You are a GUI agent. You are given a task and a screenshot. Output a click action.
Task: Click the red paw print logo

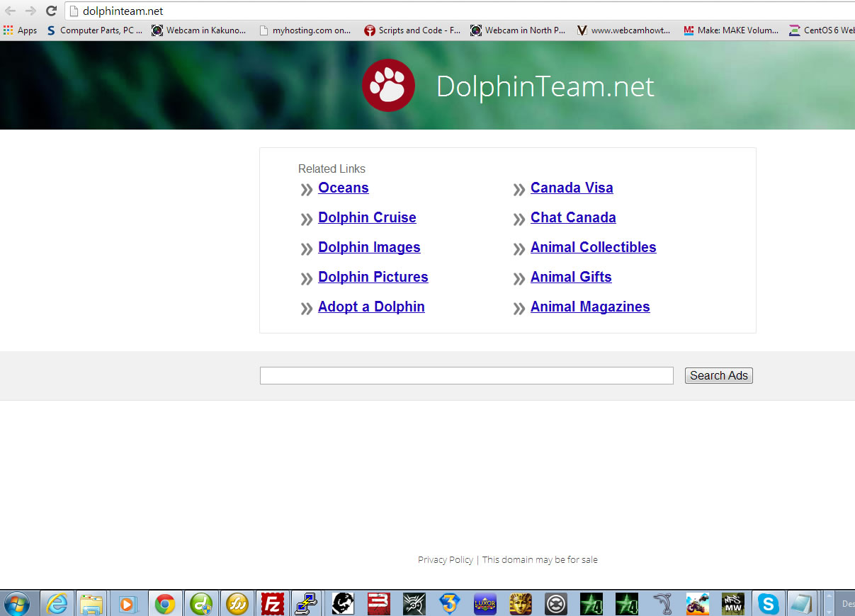(x=388, y=85)
